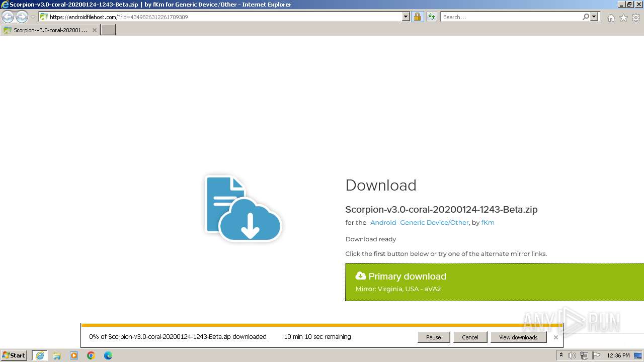
Task: Open File Explorer from the taskbar
Action: pos(57,355)
